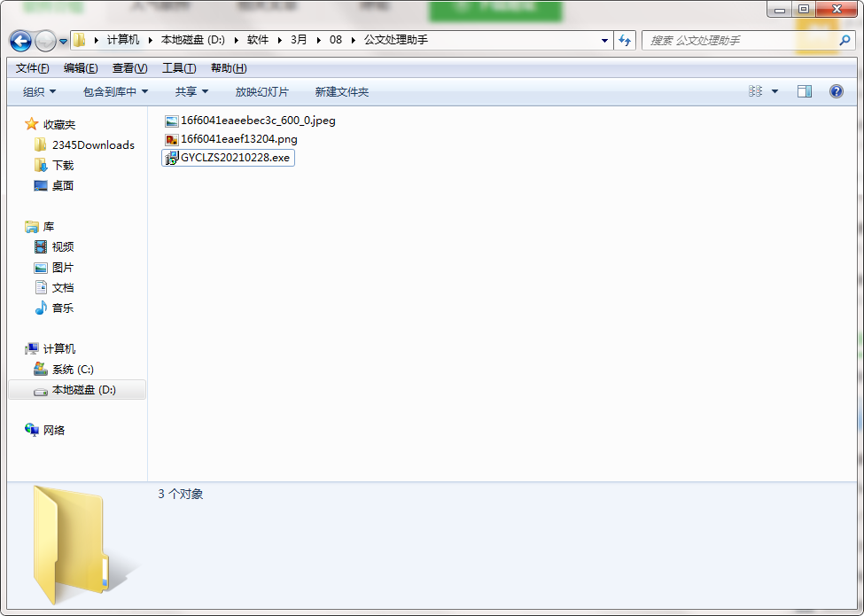864x616 pixels.
Task: Click the Forward navigation arrow
Action: point(45,40)
